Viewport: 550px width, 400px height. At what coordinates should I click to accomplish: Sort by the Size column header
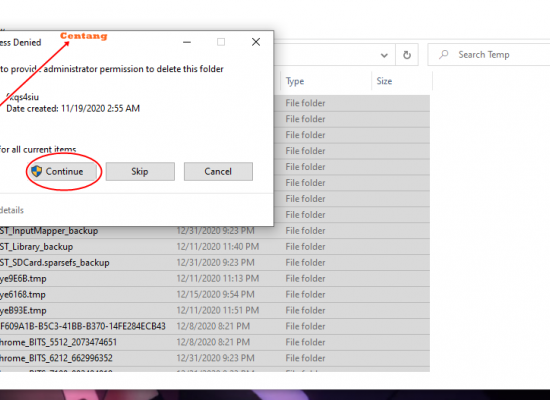pos(402,81)
